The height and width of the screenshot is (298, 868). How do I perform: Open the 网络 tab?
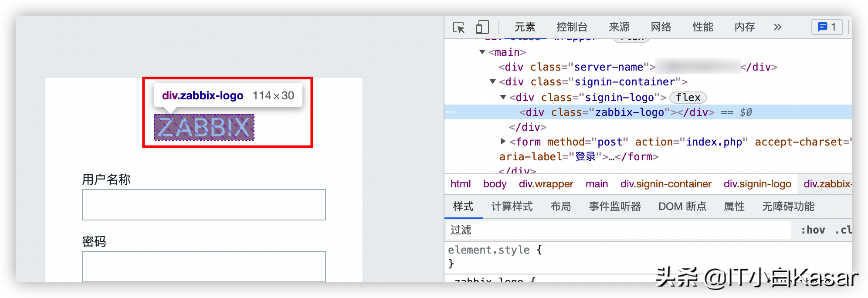click(661, 27)
